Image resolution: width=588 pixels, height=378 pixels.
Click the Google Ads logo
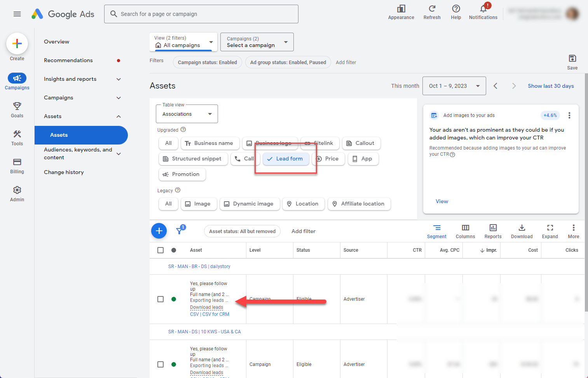pos(63,14)
